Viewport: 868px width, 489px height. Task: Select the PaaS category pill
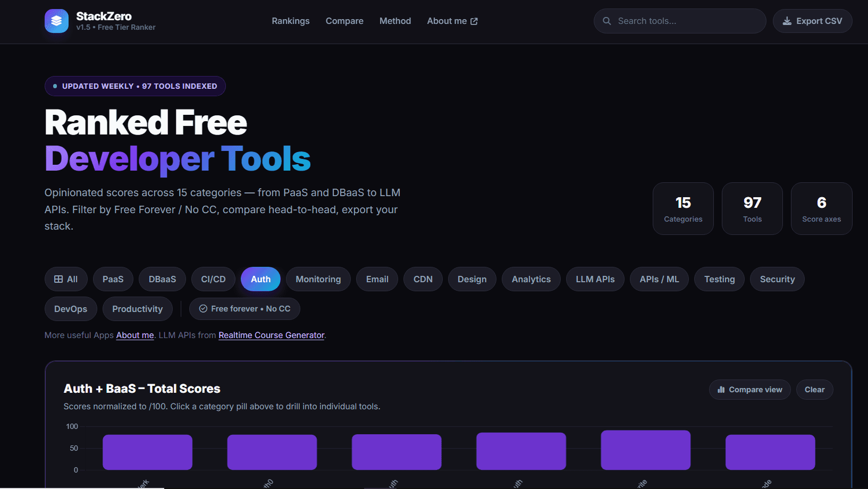pyautogui.click(x=113, y=279)
